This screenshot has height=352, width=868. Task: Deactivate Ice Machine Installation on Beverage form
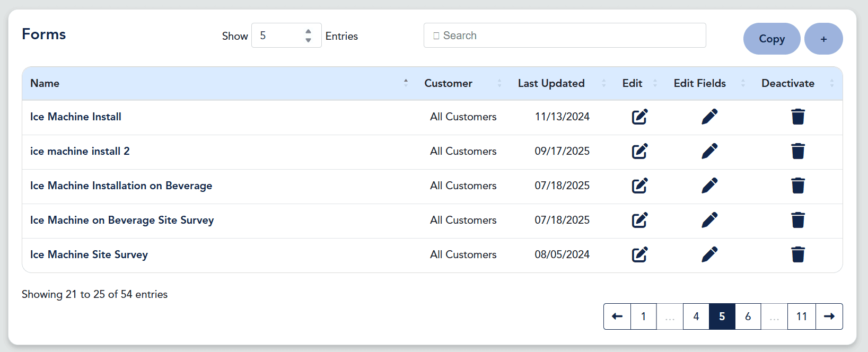point(797,186)
